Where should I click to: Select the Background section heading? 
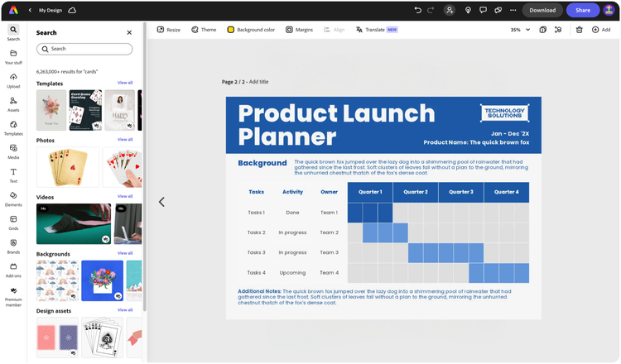(x=262, y=163)
